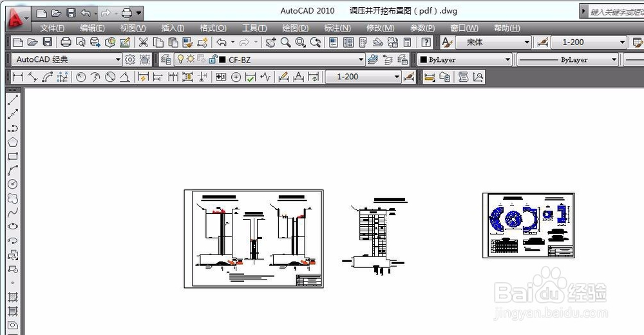Screen dimensions: 644x335
Task: Expand the Undo history arrow
Action: (x=233, y=43)
